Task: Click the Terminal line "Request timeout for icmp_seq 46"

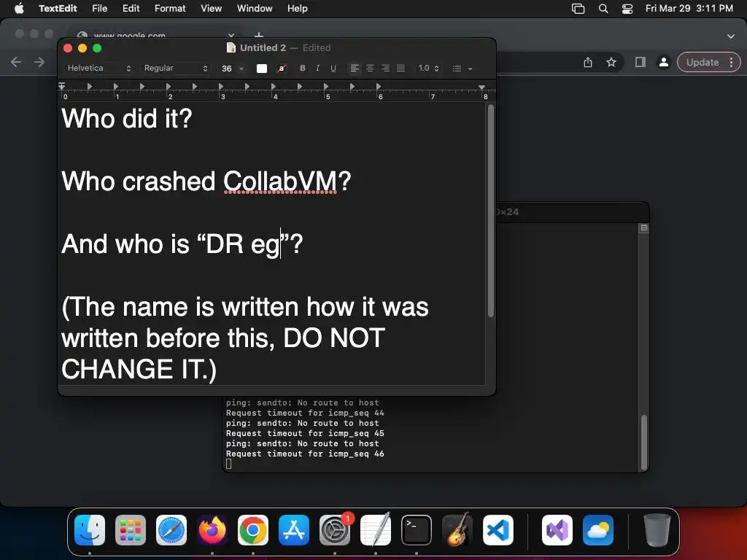Action: tap(305, 454)
